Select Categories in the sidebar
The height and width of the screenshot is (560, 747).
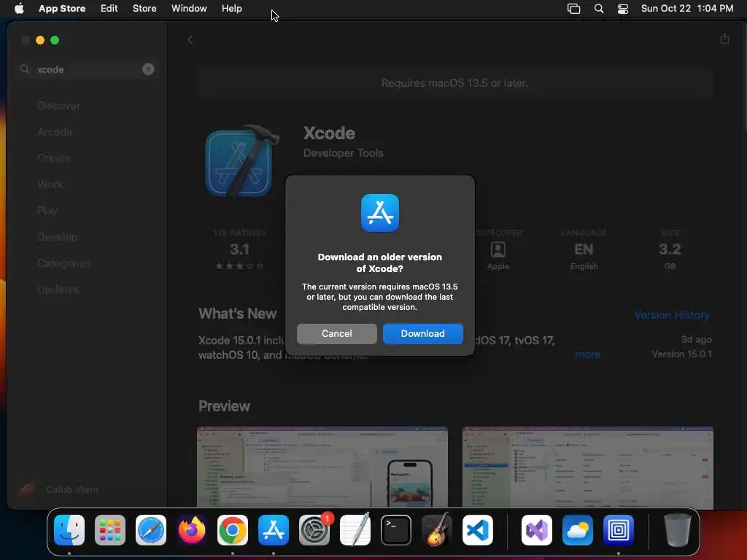64,262
